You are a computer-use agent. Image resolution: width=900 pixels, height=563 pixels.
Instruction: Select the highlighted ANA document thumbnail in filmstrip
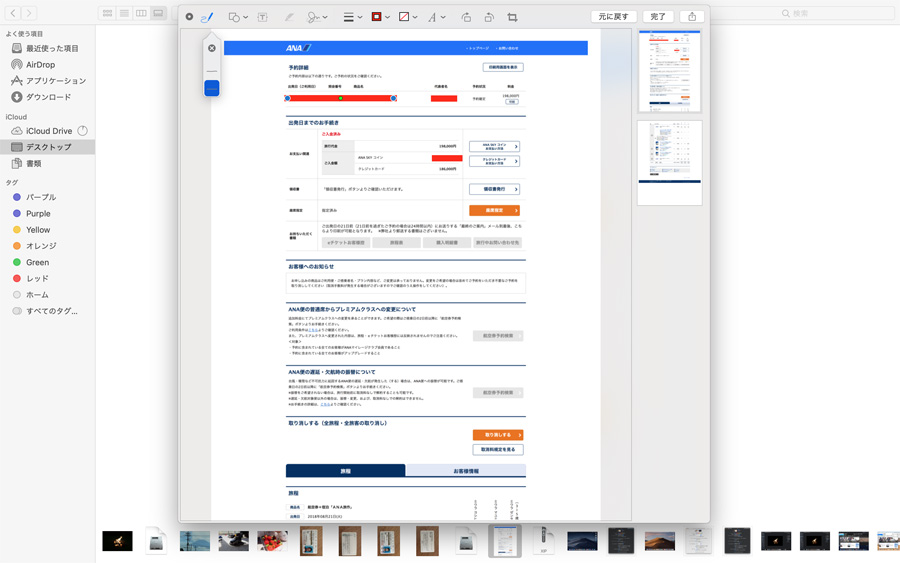[505, 541]
